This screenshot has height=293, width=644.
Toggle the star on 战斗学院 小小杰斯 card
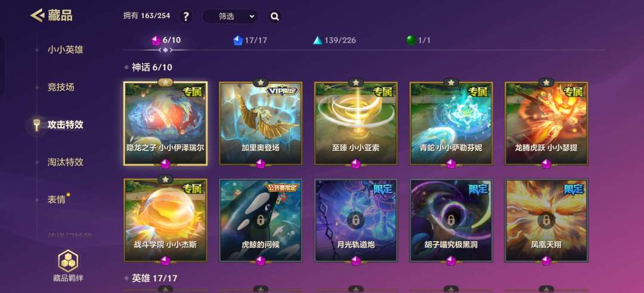(165, 179)
